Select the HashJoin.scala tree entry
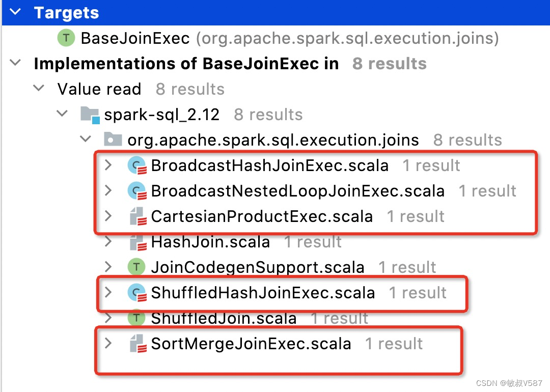550x392 pixels. pos(210,241)
